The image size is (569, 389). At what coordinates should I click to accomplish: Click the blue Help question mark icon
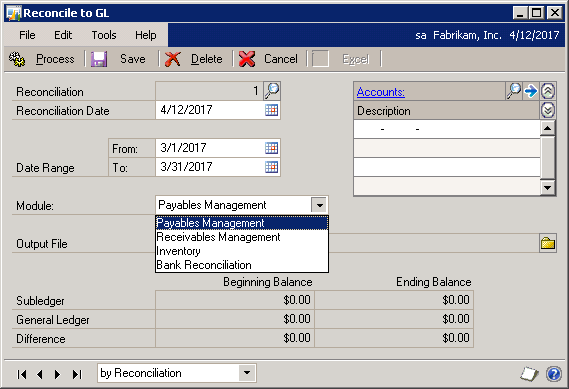pos(554,374)
